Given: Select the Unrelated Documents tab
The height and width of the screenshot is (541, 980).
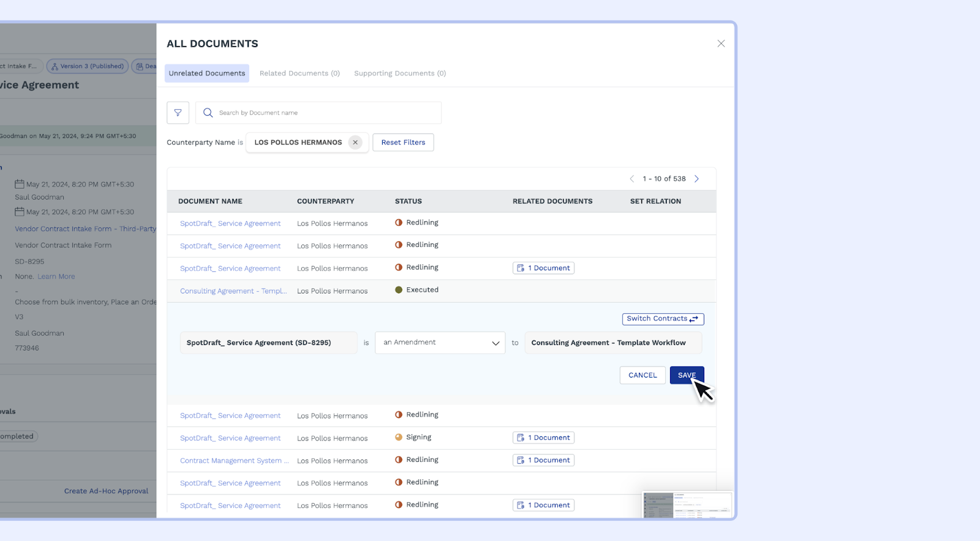Looking at the screenshot, I should tap(207, 74).
